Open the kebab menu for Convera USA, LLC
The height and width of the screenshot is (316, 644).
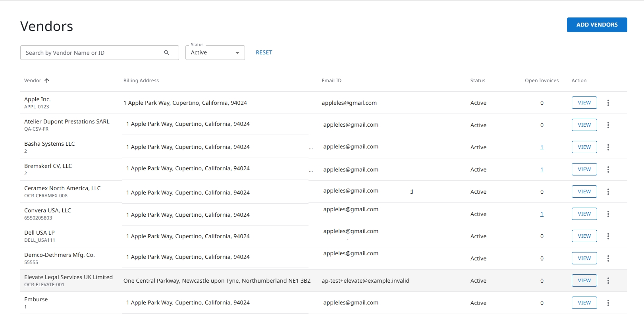point(608,214)
